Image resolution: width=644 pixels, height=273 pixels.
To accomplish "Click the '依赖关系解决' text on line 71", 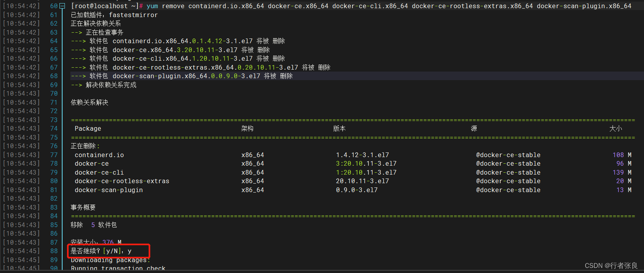I will click(x=89, y=102).
